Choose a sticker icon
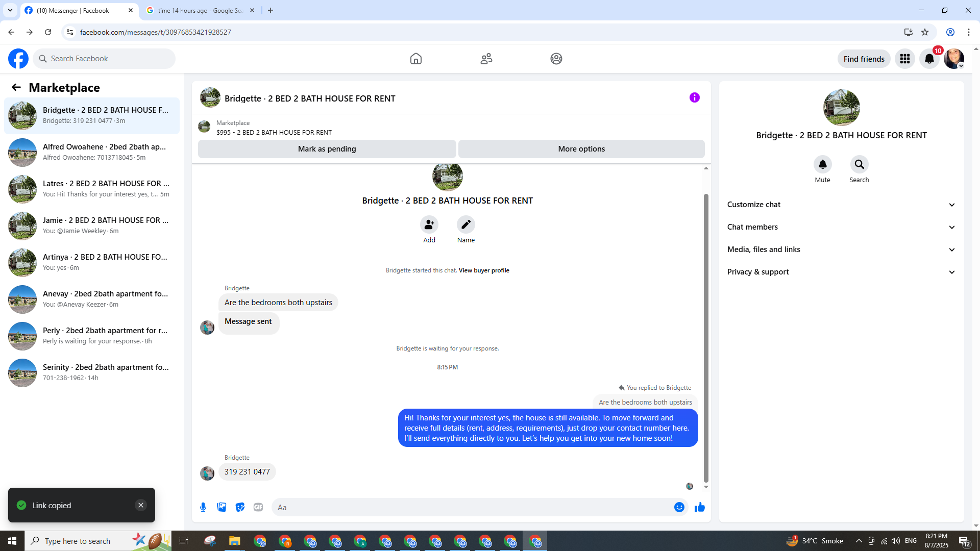Viewport: 980px width, 551px height. coord(240,507)
